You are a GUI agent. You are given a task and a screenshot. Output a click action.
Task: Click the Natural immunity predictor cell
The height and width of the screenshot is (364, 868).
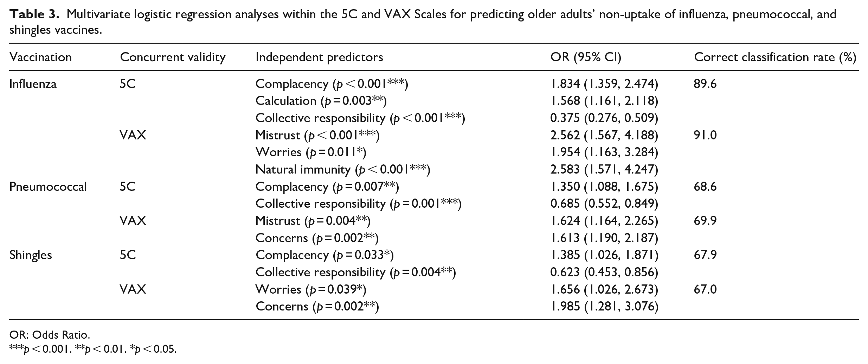[343, 170]
